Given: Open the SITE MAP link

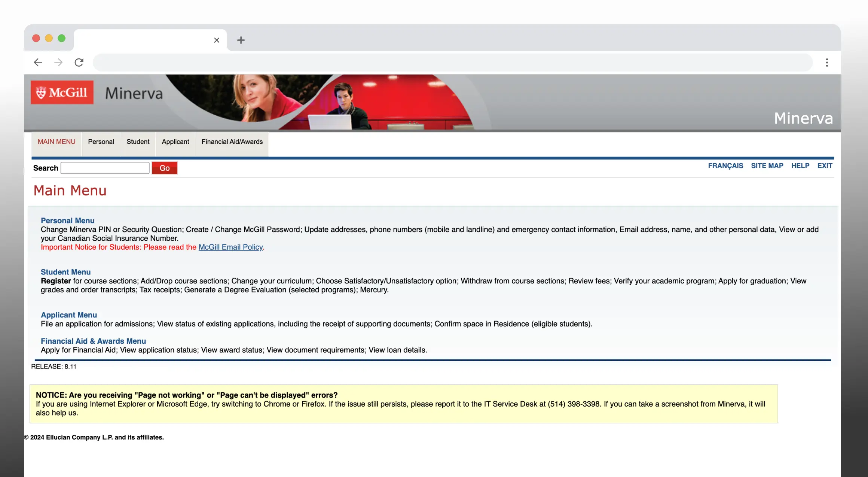Looking at the screenshot, I should 767,166.
